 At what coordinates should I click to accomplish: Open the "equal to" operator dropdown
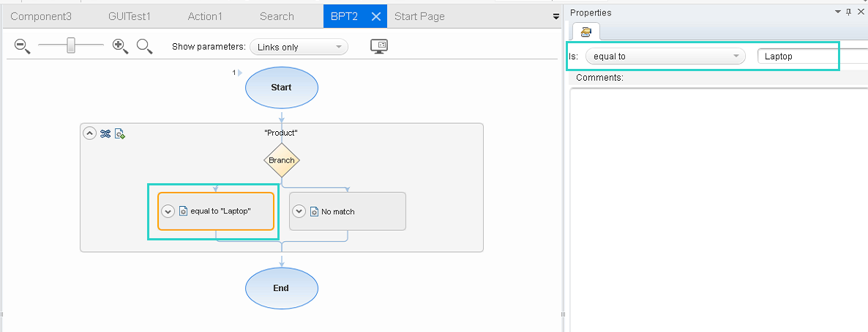click(x=665, y=56)
